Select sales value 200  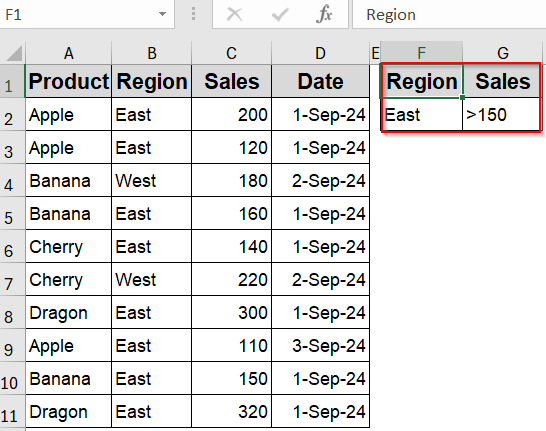tap(232, 114)
